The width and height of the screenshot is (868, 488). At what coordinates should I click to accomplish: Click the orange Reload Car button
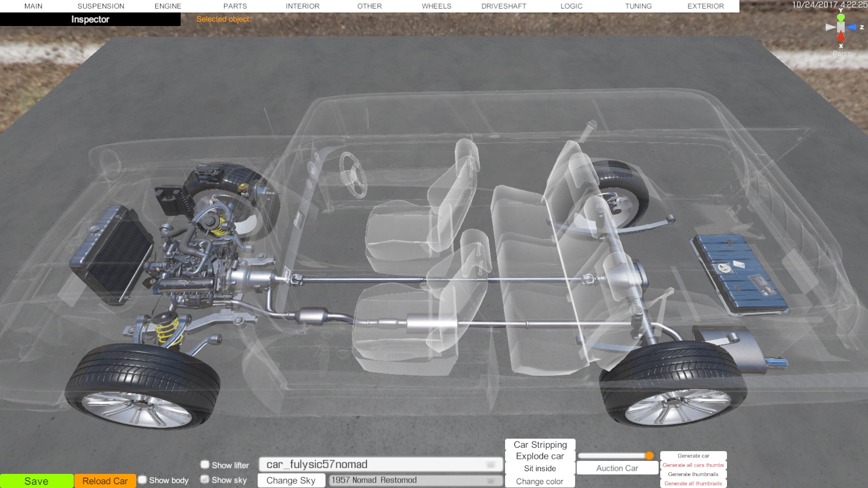click(x=105, y=481)
